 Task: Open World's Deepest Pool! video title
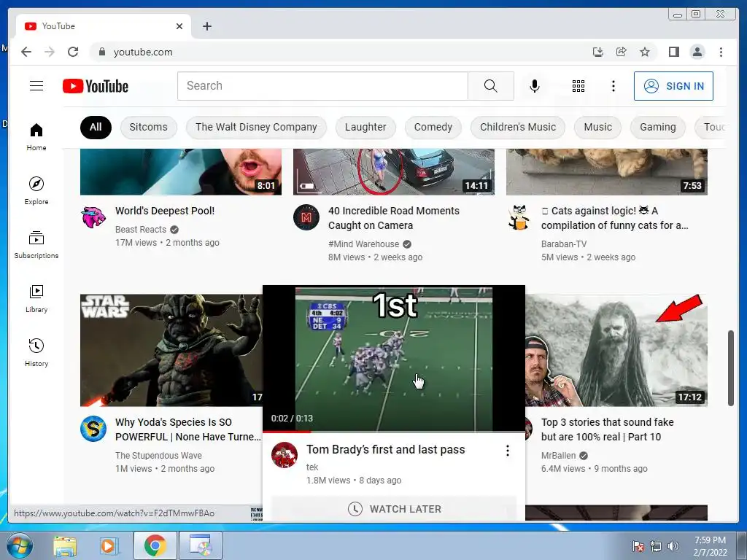pyautogui.click(x=165, y=211)
